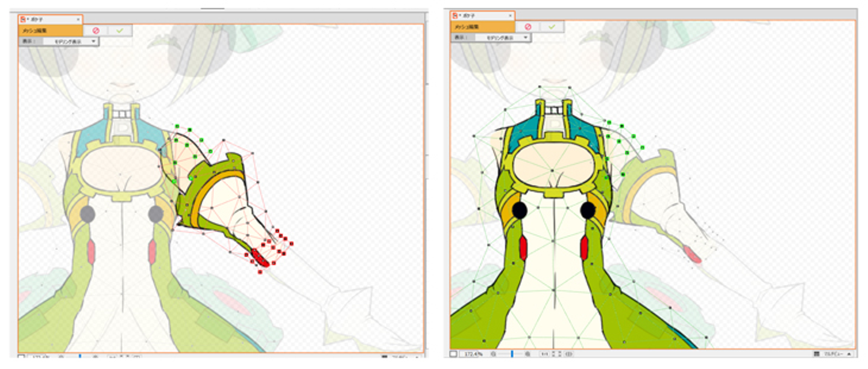868x369 pixels.
Task: Open the multi-view menu in right window
Action: [x=839, y=354]
